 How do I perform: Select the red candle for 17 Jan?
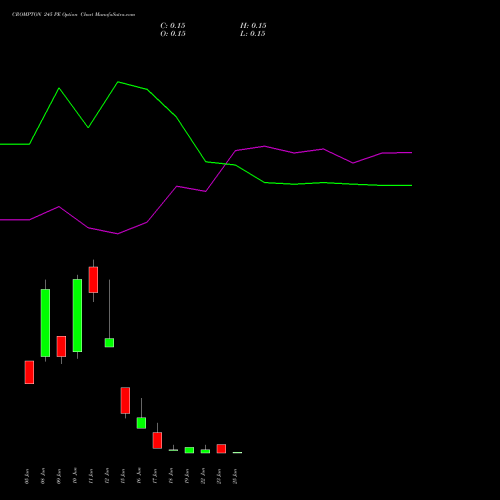tap(157, 440)
